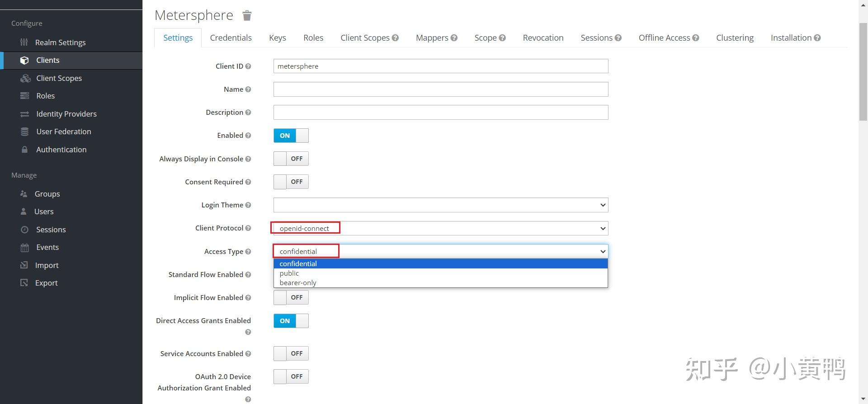Show help tooltip for Client ID
Viewport: 868px width, 404px height.
248,66
